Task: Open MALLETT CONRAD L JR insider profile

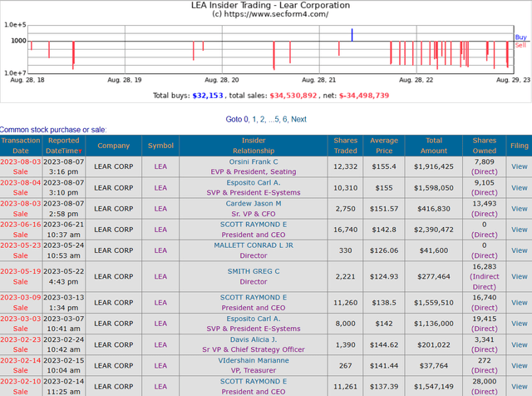Action: 254,245
